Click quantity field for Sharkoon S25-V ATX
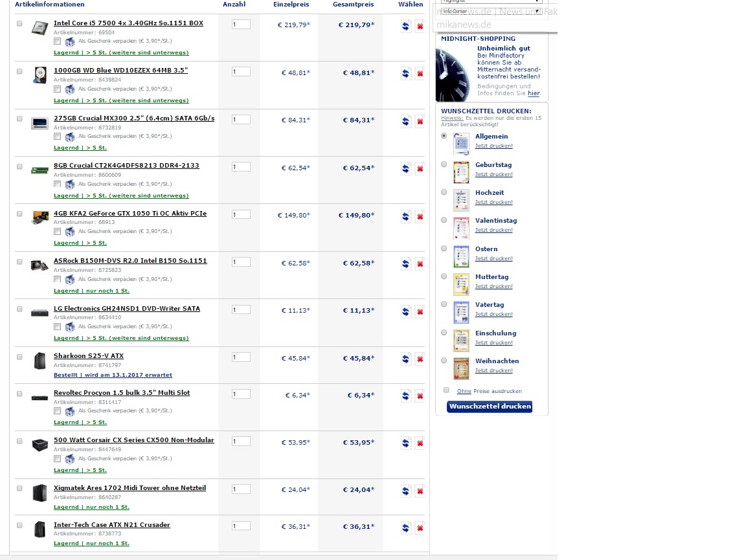The height and width of the screenshot is (560, 746). (x=241, y=357)
